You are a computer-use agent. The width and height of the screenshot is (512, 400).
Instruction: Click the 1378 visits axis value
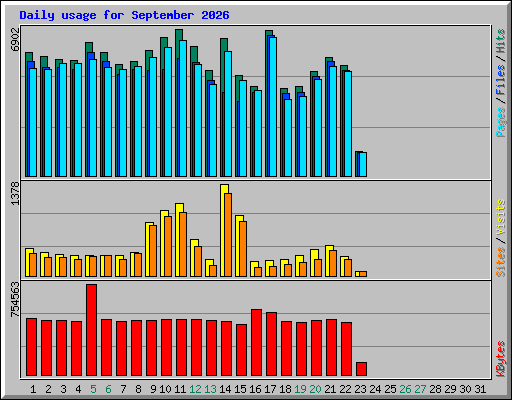15,193
